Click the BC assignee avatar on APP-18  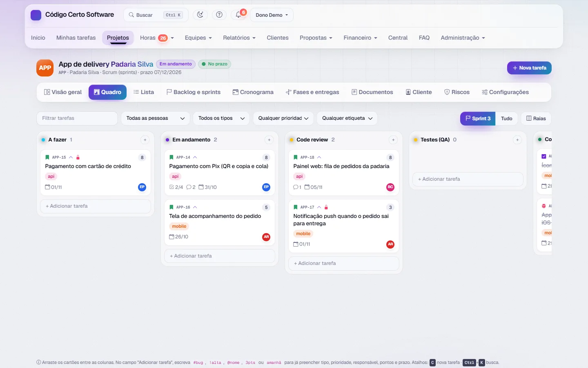[390, 187]
